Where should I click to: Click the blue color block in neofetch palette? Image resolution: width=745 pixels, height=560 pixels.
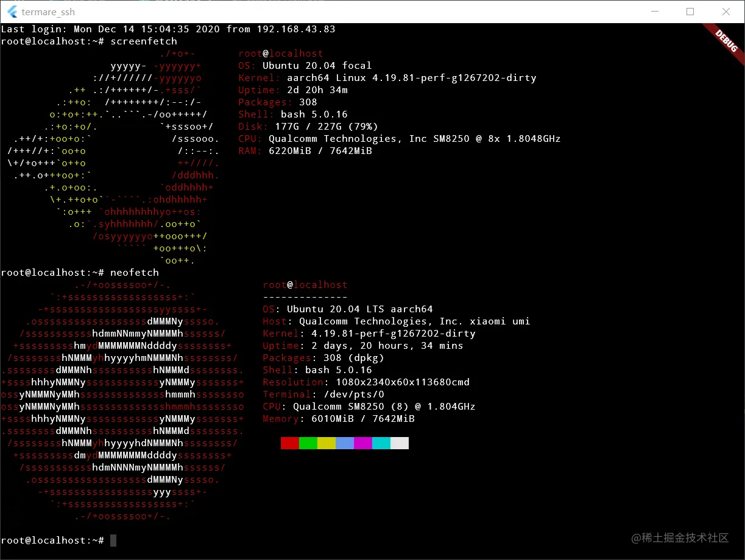click(345, 443)
